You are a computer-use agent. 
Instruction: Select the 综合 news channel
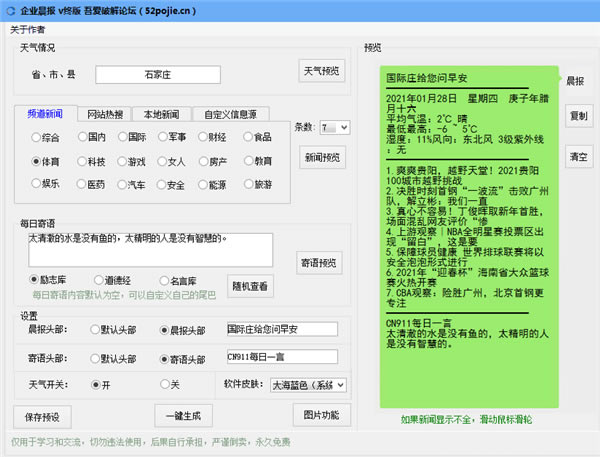[x=36, y=137]
